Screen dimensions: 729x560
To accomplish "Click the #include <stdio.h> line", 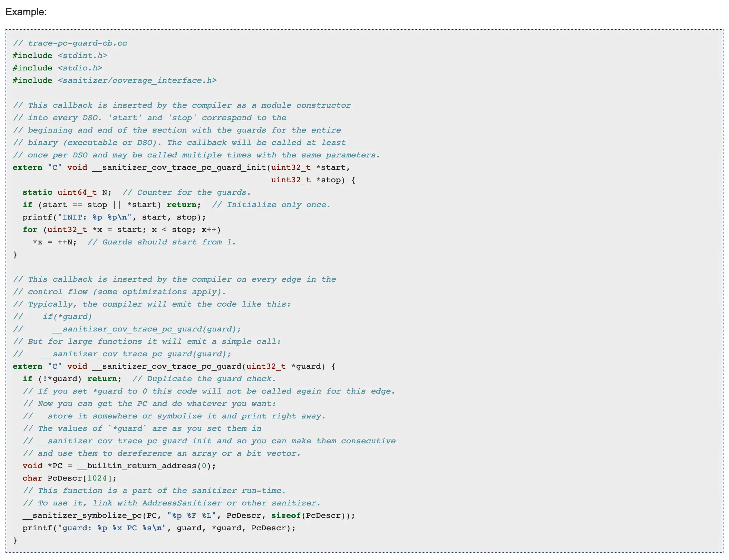I will click(x=57, y=68).
